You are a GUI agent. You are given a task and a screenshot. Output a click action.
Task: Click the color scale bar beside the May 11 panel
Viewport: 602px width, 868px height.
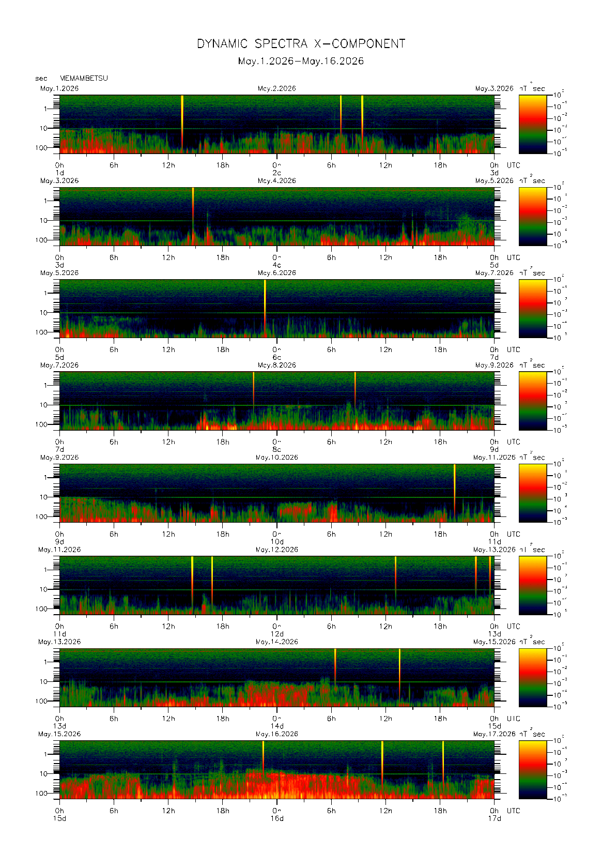(533, 585)
